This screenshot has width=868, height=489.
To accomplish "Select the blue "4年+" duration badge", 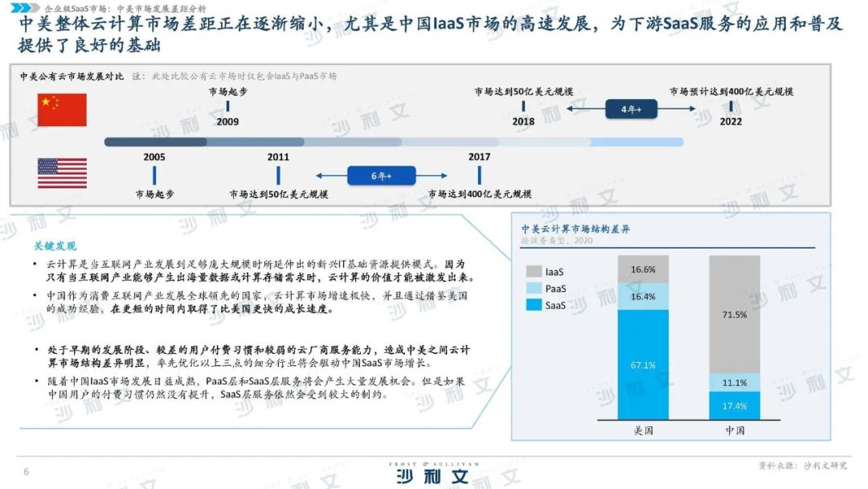I will point(631,109).
